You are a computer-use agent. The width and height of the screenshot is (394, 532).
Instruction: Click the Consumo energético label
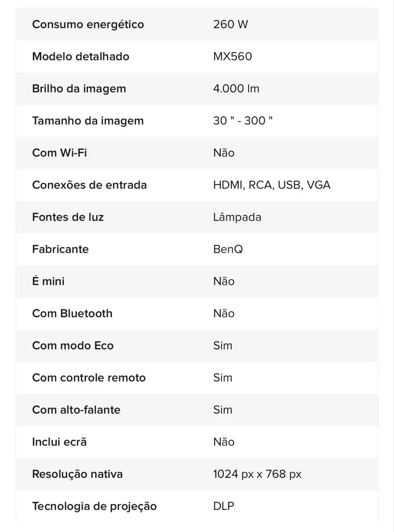[x=88, y=25]
